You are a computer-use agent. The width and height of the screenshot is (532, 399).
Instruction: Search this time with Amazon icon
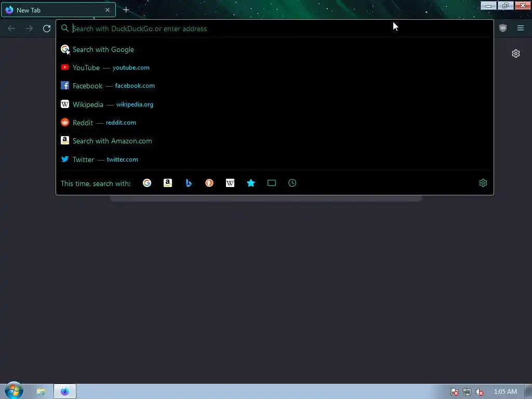(x=168, y=183)
